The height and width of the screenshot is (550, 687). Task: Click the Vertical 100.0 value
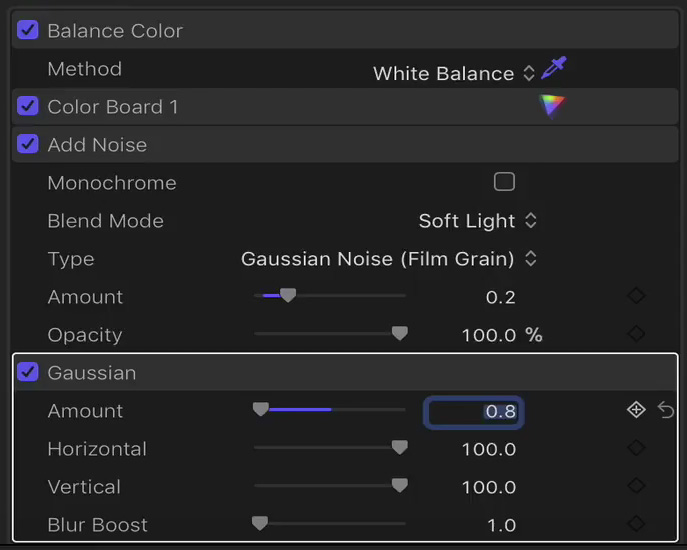click(x=489, y=487)
